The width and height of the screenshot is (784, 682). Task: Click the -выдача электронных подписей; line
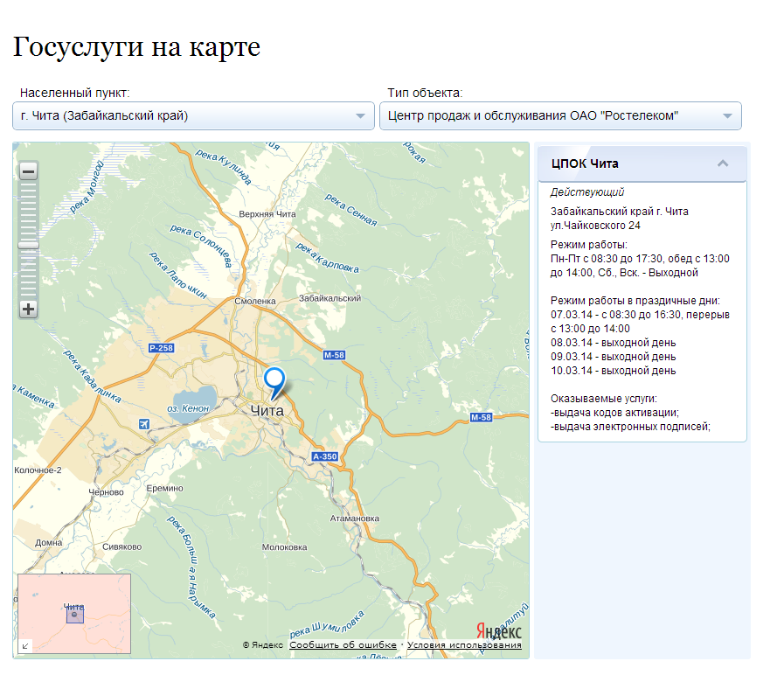click(x=630, y=427)
